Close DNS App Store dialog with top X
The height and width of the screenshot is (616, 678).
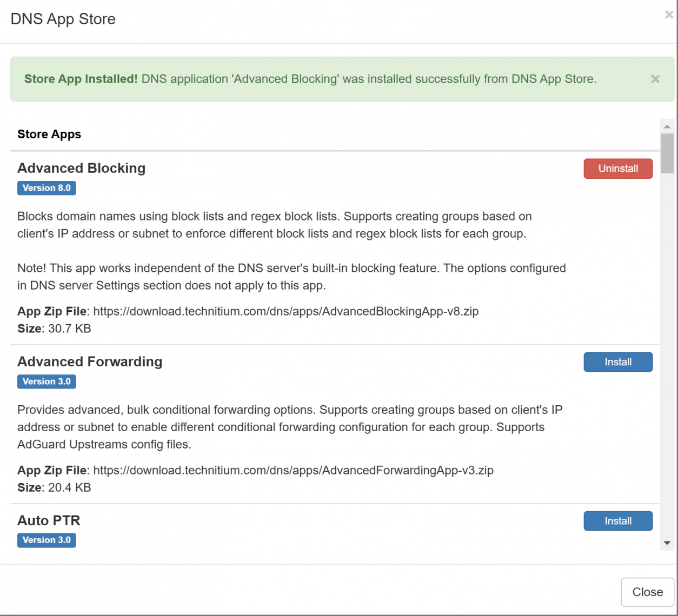click(x=669, y=15)
